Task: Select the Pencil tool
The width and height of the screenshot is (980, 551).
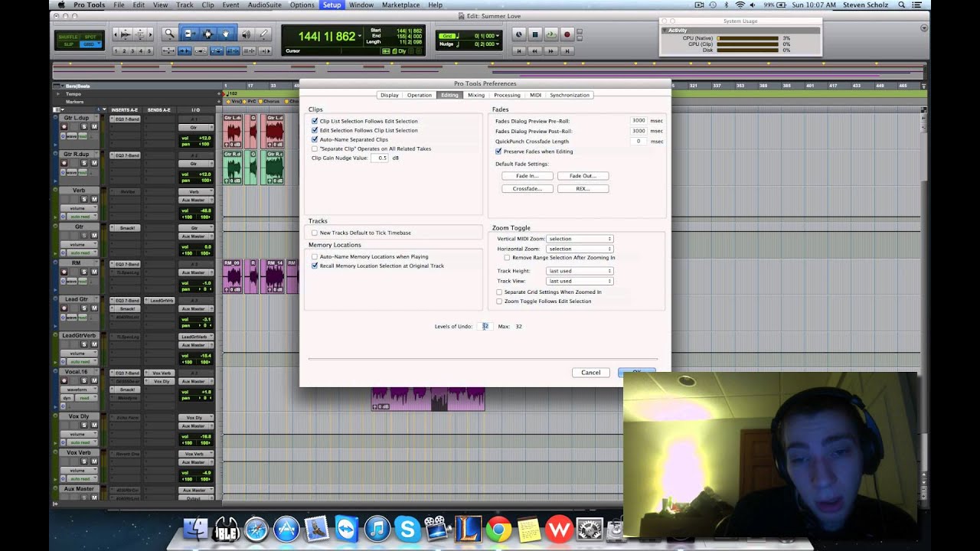Action: (x=263, y=34)
